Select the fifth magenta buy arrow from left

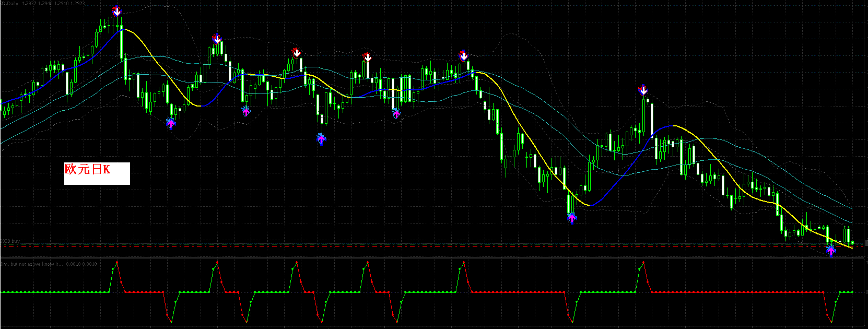pos(572,218)
